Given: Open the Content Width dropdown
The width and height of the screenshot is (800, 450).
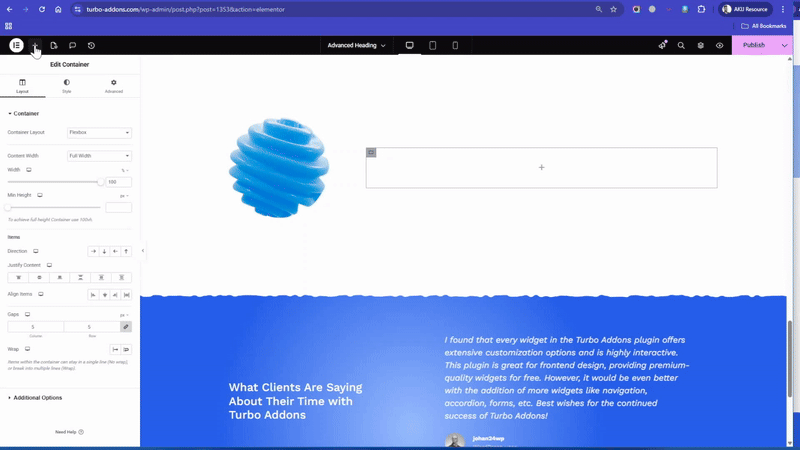Looking at the screenshot, I should pyautogui.click(x=99, y=156).
